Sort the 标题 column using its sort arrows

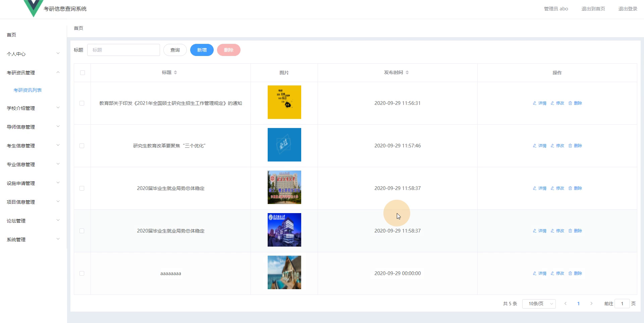tap(175, 72)
